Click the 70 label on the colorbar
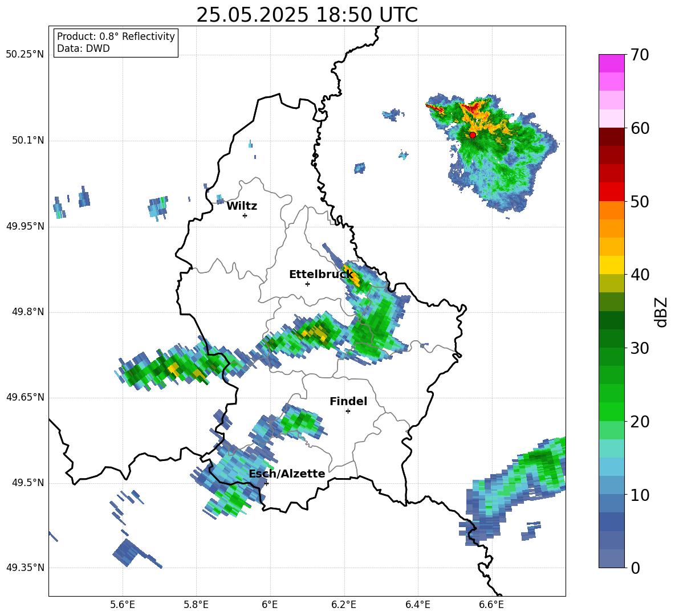Image resolution: width=675 pixels, height=616 pixels. [640, 55]
